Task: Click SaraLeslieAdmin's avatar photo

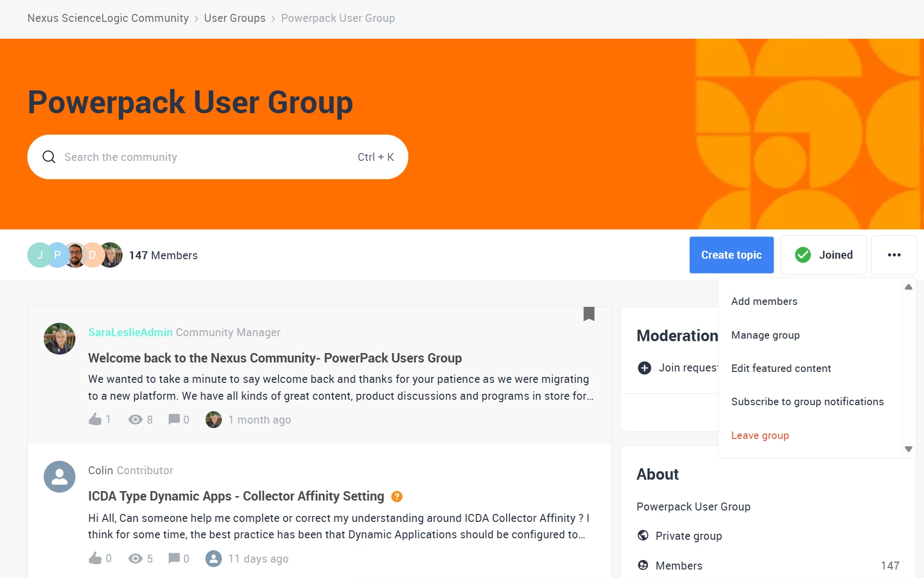Action: [60, 339]
